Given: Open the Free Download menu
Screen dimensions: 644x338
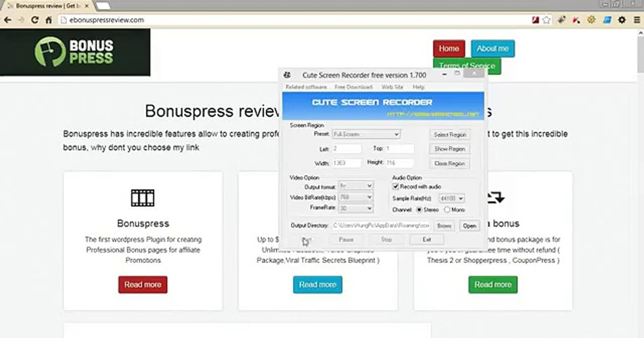Looking at the screenshot, I should point(353,87).
